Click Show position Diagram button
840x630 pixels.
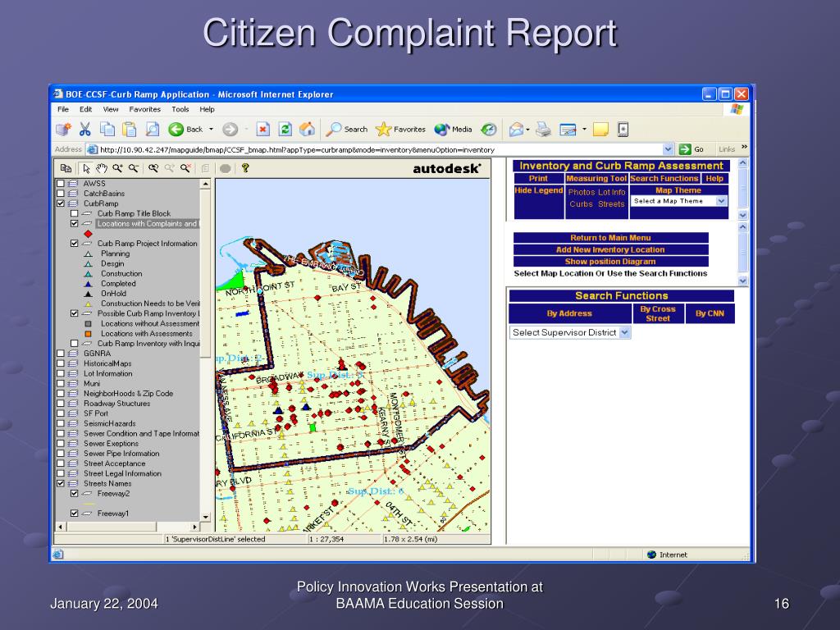[x=610, y=262]
